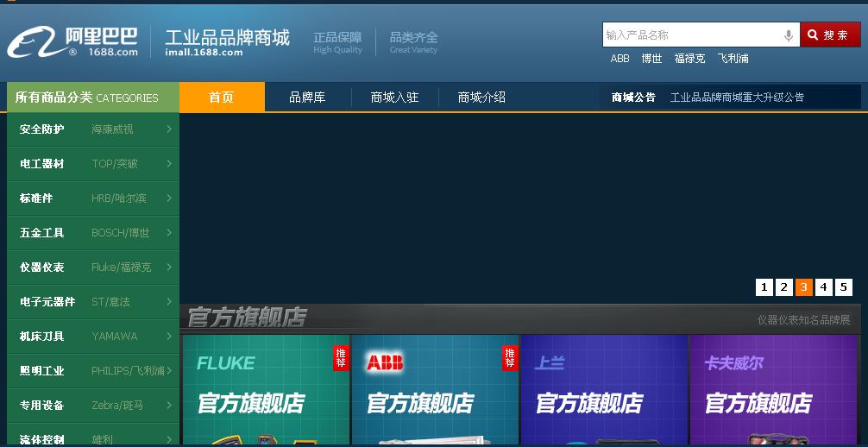Image resolution: width=868 pixels, height=447 pixels.
Task: Open the ABB 官方旗舰店 card
Action: pos(435,390)
